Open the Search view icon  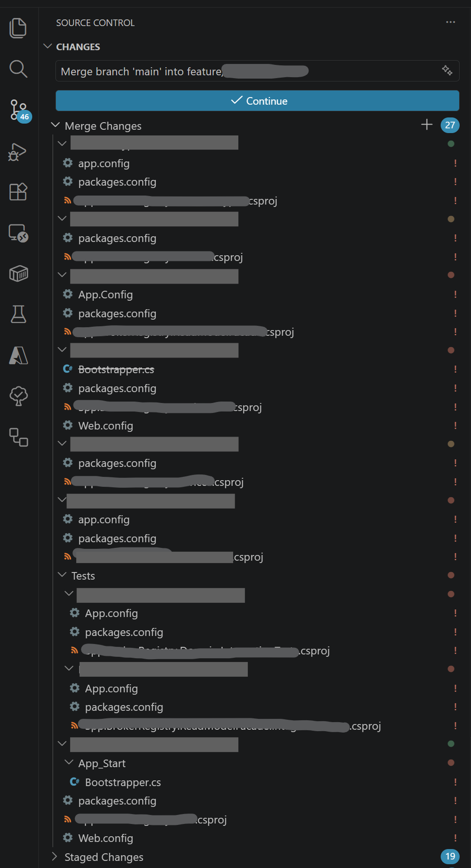coord(18,69)
